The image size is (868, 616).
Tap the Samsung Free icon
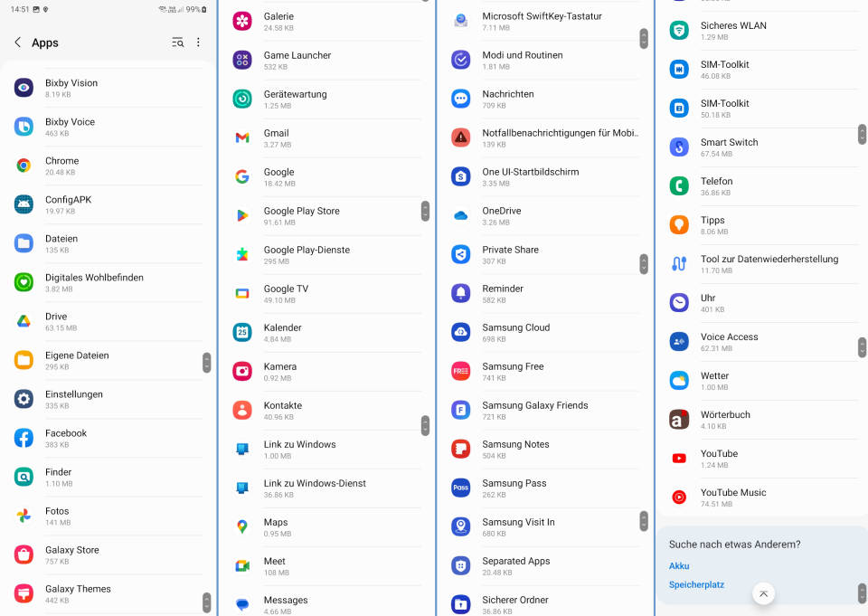(x=460, y=371)
